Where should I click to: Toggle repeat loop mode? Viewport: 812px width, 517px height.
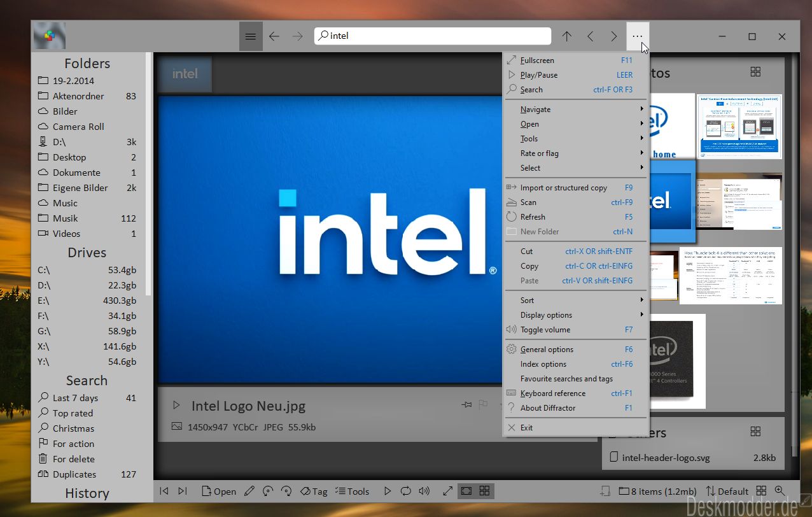click(405, 491)
